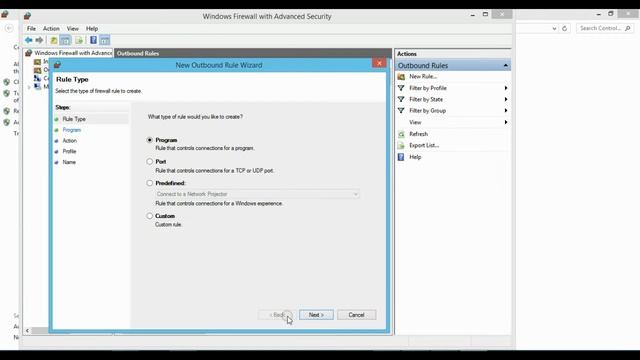Close the New Outbound Rule Wizard
Screen dimensions: 640x360
tap(379, 63)
